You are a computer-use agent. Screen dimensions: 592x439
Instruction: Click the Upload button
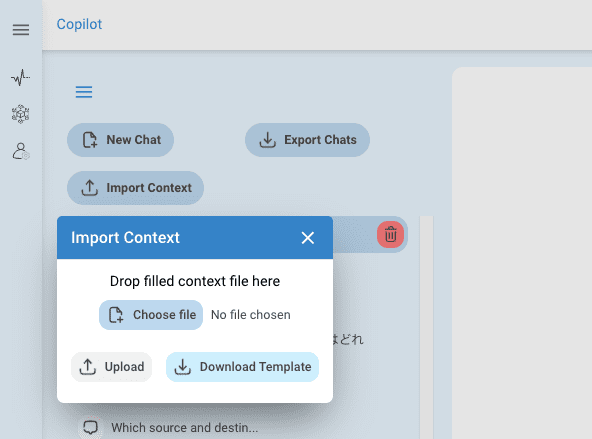point(111,367)
